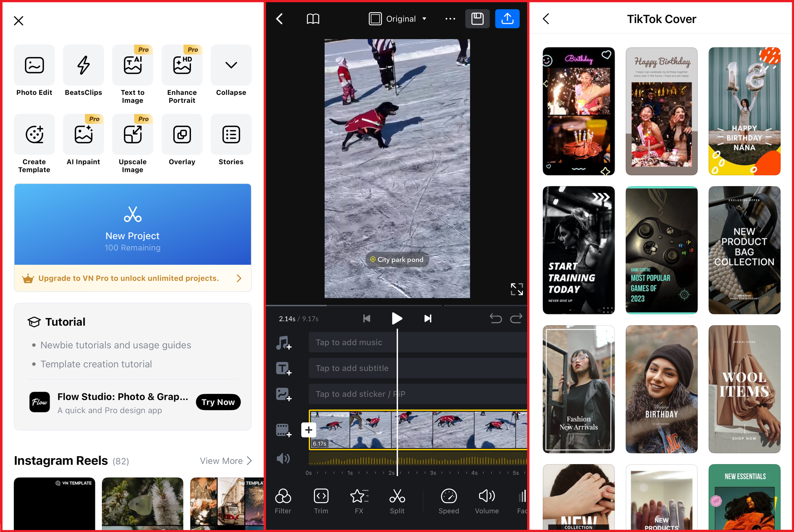Click Try Now button for Flow Studio
The height and width of the screenshot is (532, 794).
pyautogui.click(x=220, y=403)
